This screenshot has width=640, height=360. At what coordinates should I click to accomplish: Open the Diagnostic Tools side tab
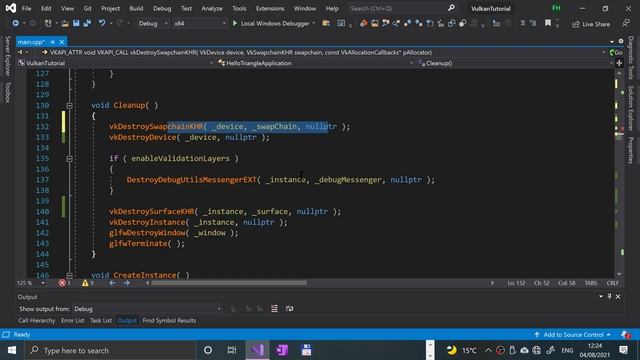tap(631, 58)
